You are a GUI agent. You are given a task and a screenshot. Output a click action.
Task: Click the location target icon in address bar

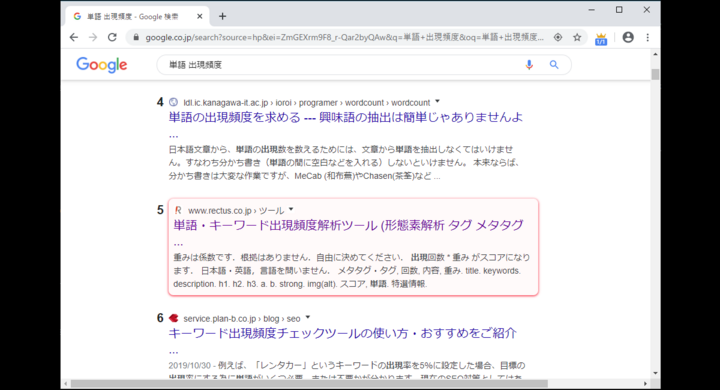558,38
